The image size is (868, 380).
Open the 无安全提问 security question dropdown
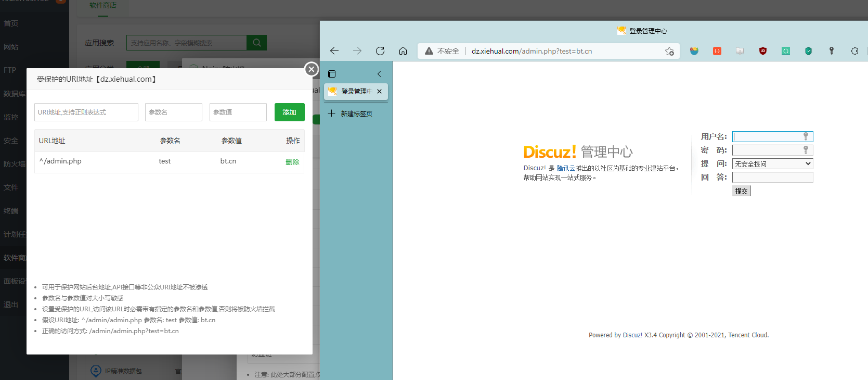(772, 163)
